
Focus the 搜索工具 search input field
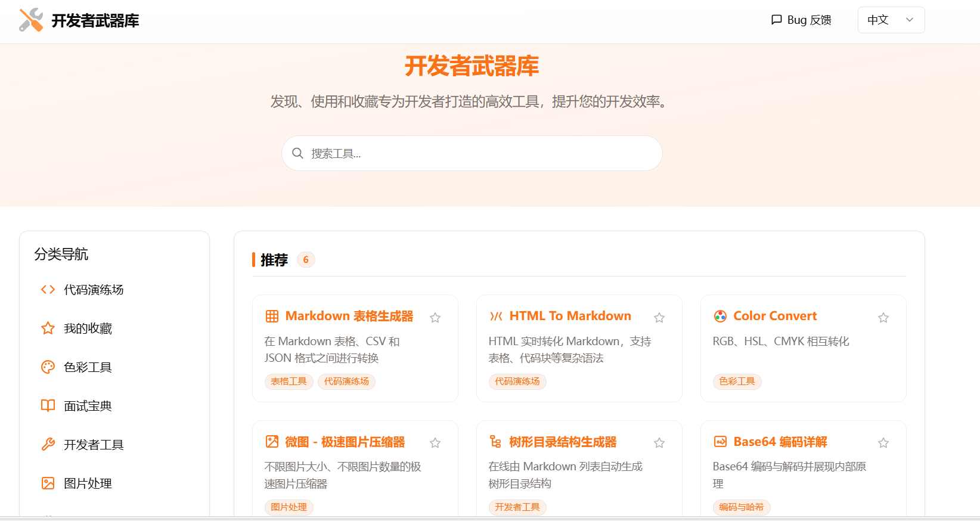click(x=472, y=153)
